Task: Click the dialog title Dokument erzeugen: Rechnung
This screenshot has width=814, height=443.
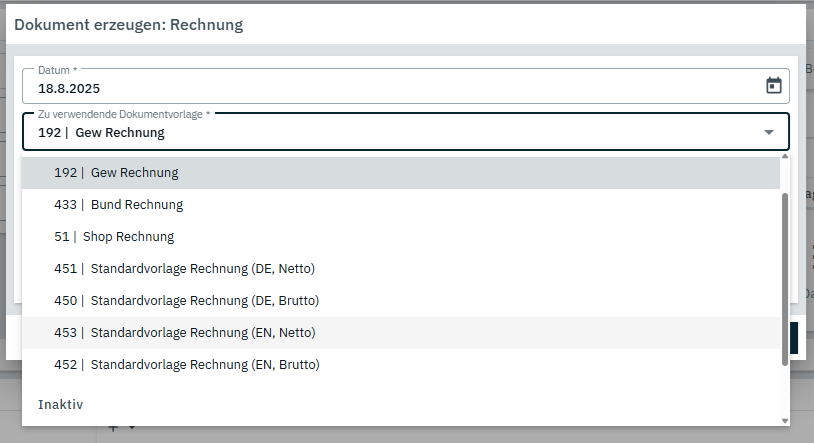Action: pos(129,23)
